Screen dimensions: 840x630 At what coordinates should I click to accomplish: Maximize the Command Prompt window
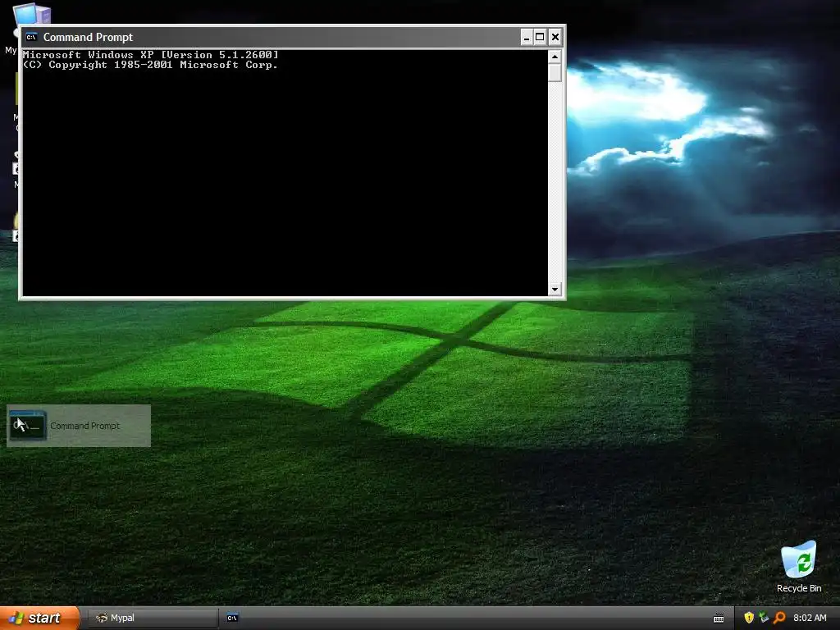[x=540, y=37]
